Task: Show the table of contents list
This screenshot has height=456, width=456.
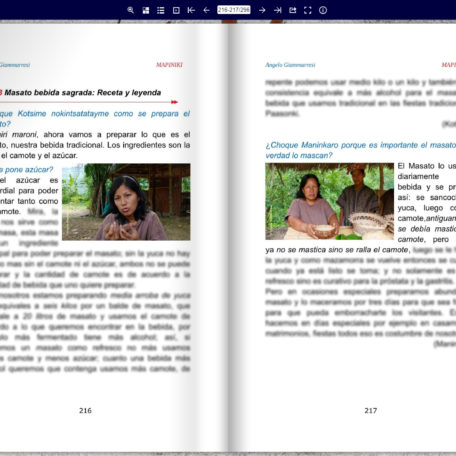Action: pos(161,10)
